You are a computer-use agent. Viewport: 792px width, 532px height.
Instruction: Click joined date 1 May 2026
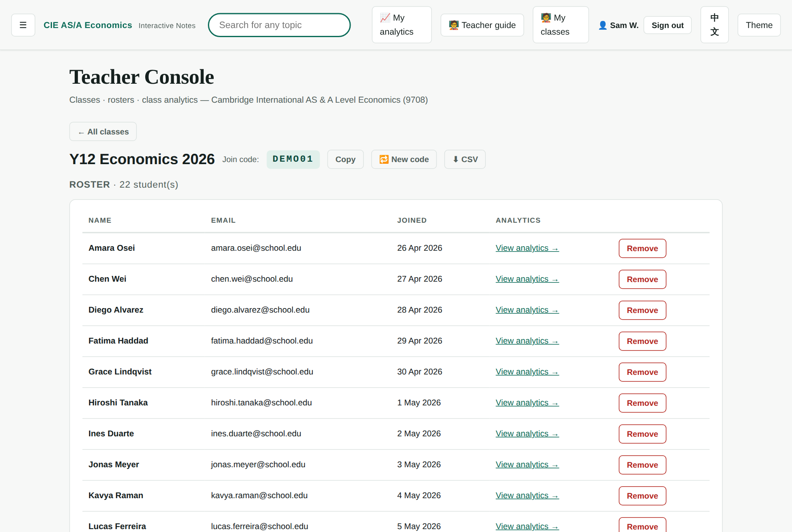[419, 403]
